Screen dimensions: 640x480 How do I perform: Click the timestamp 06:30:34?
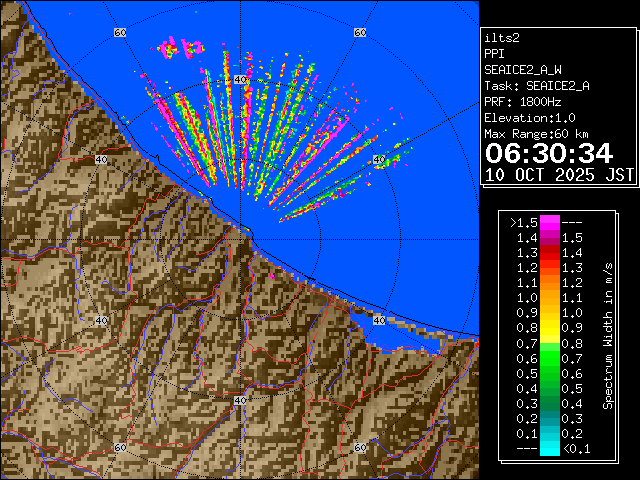[x=548, y=153]
